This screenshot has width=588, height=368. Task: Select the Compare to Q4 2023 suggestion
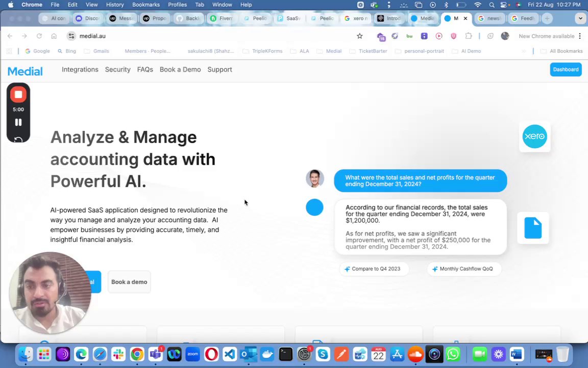point(374,269)
